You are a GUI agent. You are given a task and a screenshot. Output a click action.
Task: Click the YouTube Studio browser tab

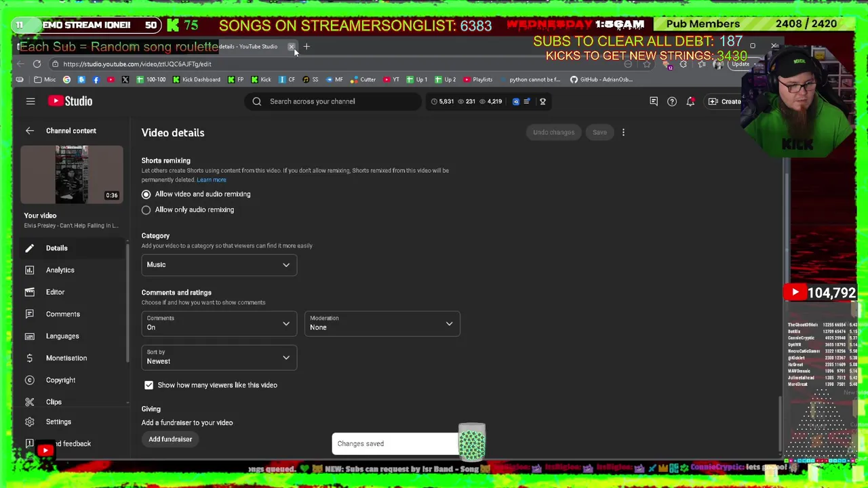point(248,47)
